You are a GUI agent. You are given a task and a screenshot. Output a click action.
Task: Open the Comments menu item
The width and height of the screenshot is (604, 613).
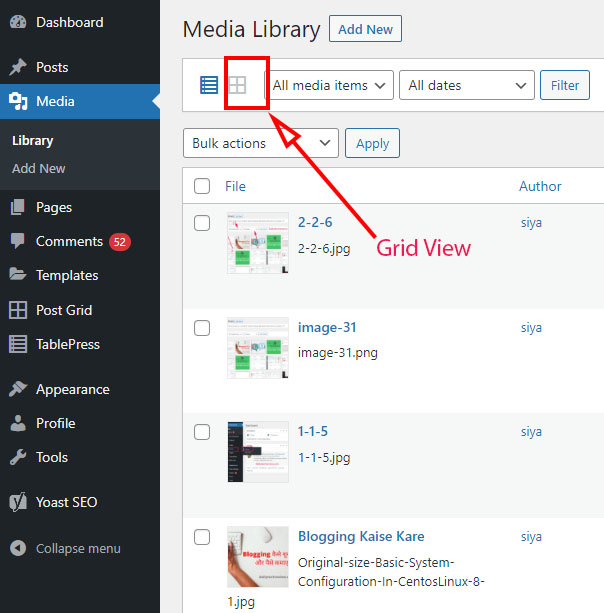tap(80, 241)
